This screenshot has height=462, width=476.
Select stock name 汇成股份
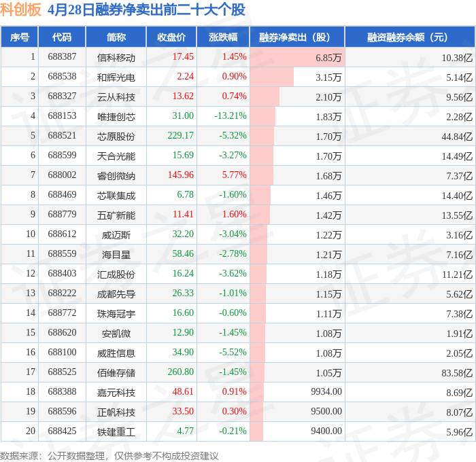[x=116, y=274]
